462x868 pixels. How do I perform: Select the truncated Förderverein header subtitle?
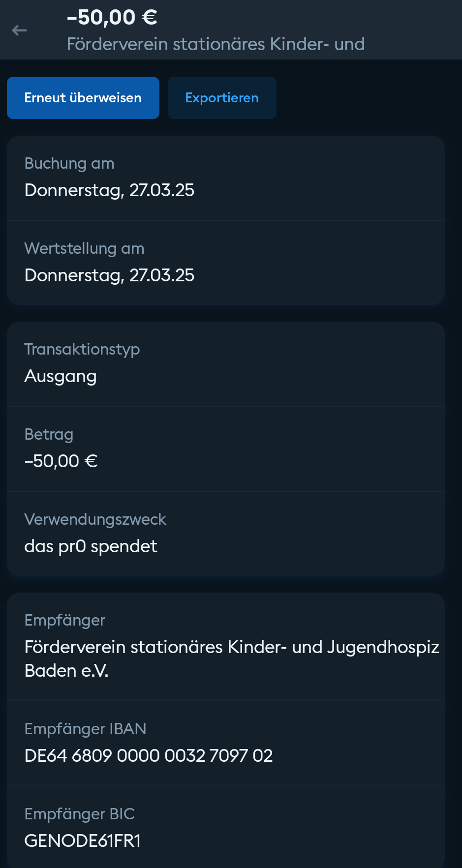point(216,44)
